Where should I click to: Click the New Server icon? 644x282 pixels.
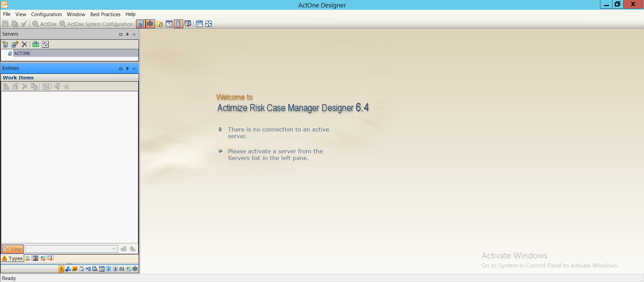click(5, 44)
